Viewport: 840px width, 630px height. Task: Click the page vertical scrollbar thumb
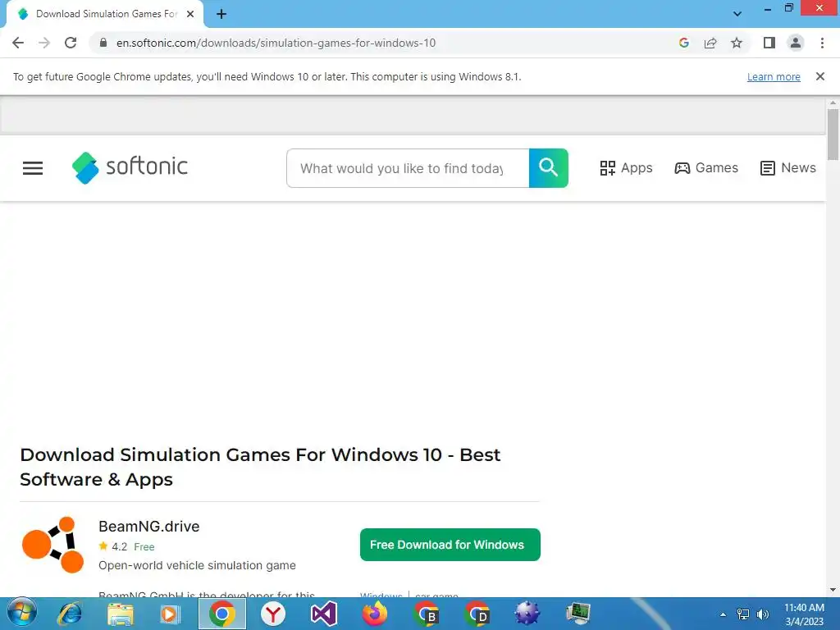point(833,135)
